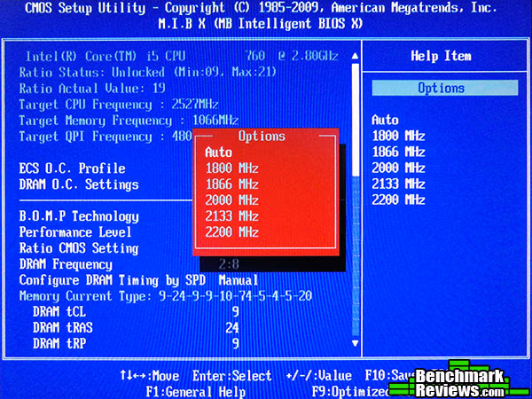Click the Target QPI Frequency line
The width and height of the screenshot is (532, 399).
(x=106, y=137)
